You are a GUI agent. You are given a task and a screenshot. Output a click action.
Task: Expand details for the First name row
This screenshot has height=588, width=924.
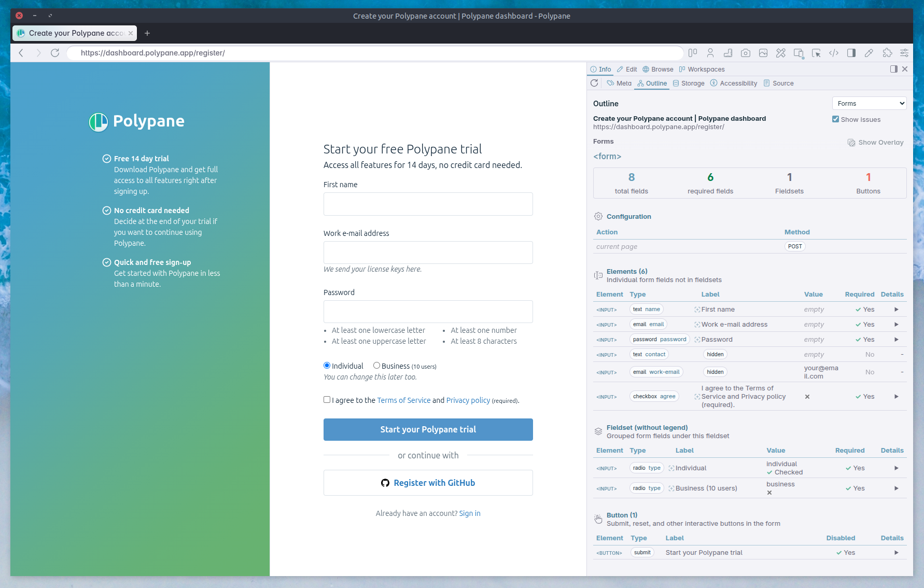(x=896, y=310)
